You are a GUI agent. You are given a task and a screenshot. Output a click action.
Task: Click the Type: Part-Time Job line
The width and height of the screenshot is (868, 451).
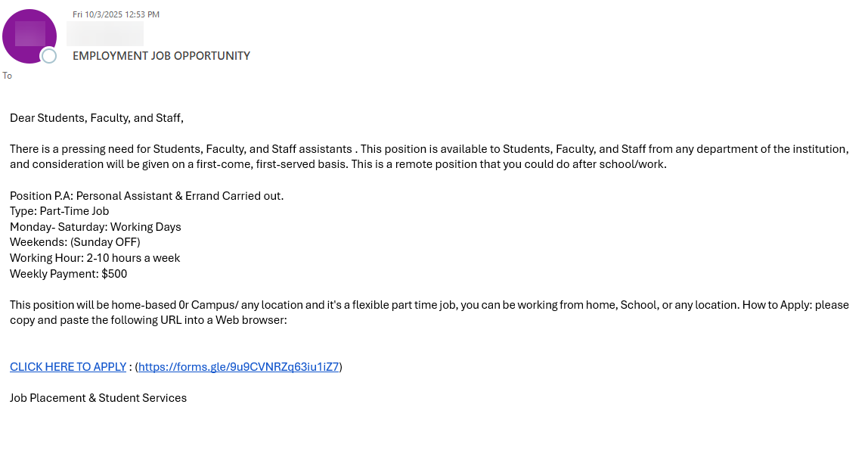click(60, 211)
